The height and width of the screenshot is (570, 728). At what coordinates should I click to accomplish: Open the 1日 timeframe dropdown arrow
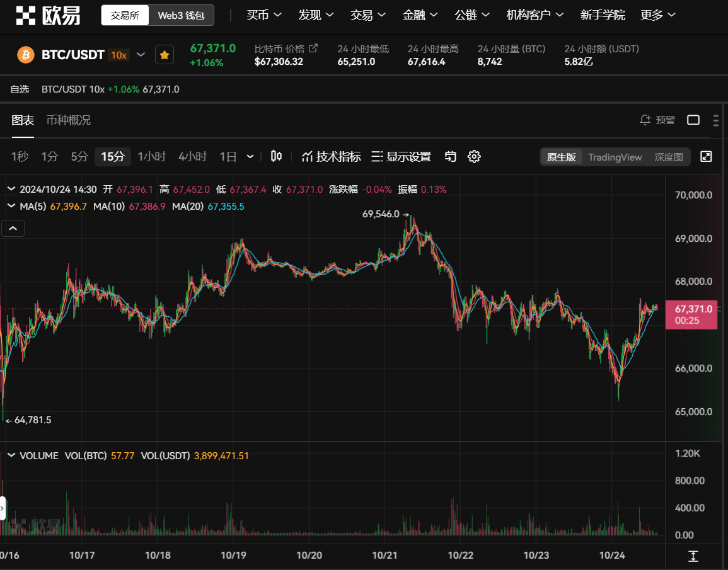[250, 156]
